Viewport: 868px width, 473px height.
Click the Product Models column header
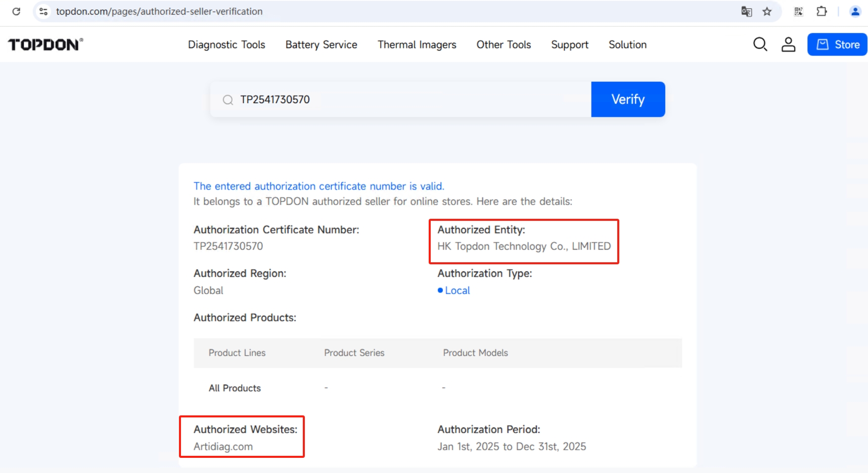tap(476, 353)
